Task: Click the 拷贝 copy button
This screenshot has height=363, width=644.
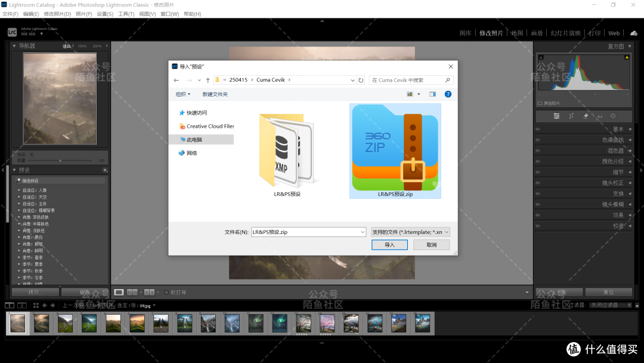Action: tap(35, 293)
